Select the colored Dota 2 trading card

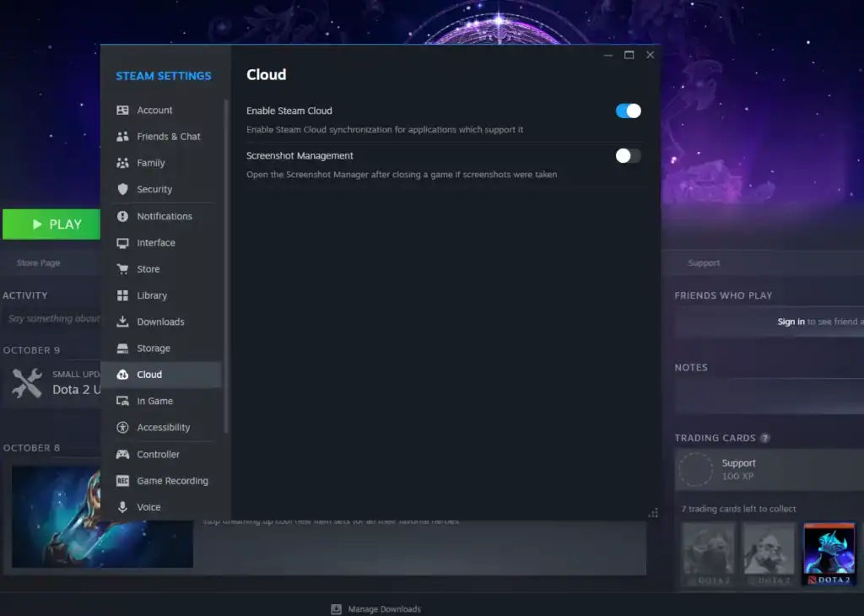(829, 554)
